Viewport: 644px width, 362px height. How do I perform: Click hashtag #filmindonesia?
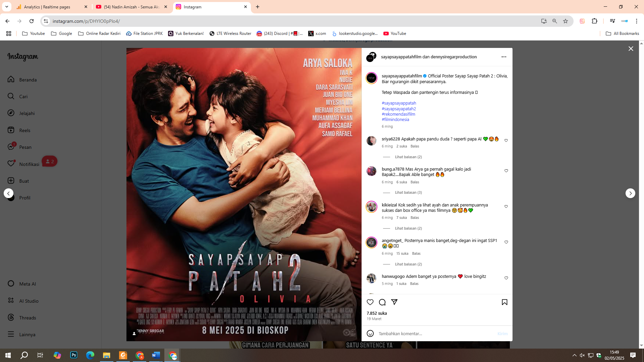point(395,119)
